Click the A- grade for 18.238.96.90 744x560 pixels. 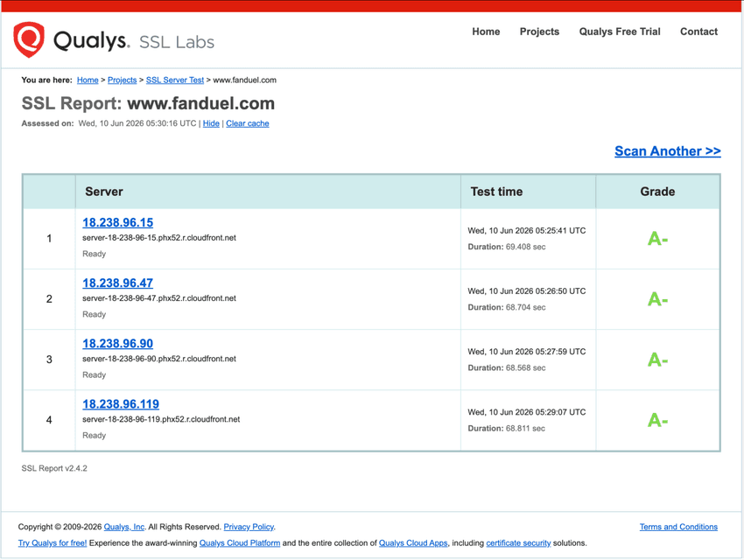click(x=657, y=360)
